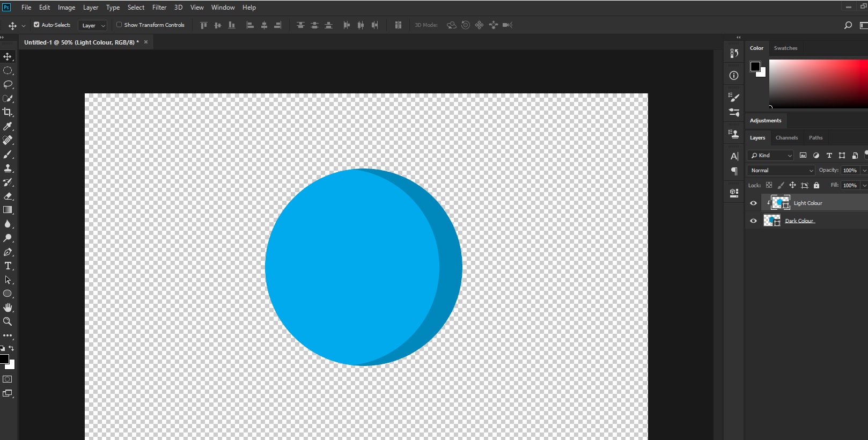Pick a color in Color panel field
This screenshot has height=440, width=868.
point(819,84)
